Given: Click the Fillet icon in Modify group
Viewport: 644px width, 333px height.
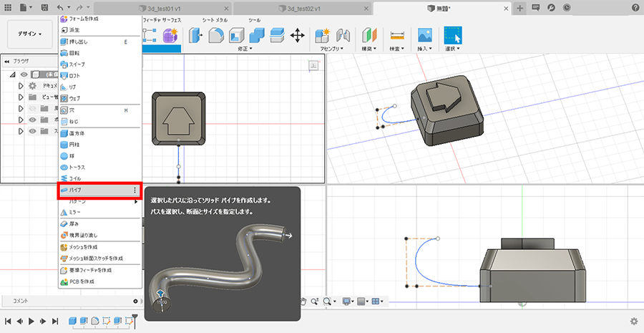Looking at the screenshot, I should [x=215, y=35].
